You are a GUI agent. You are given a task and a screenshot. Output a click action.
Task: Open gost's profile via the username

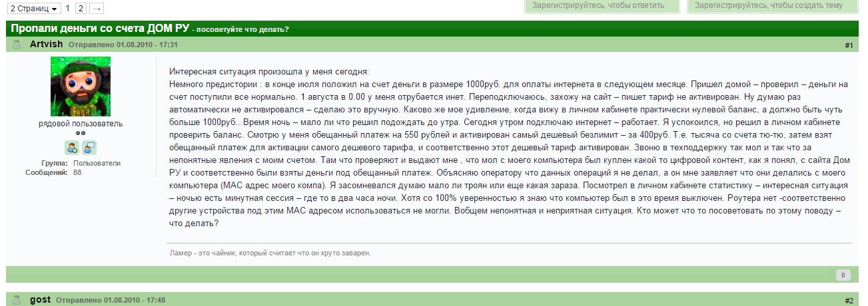[x=41, y=300]
